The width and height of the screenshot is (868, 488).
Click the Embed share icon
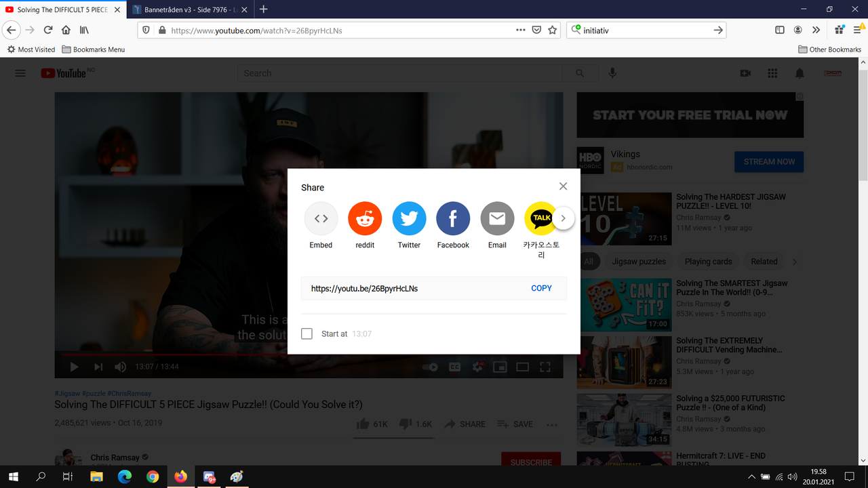coord(321,219)
